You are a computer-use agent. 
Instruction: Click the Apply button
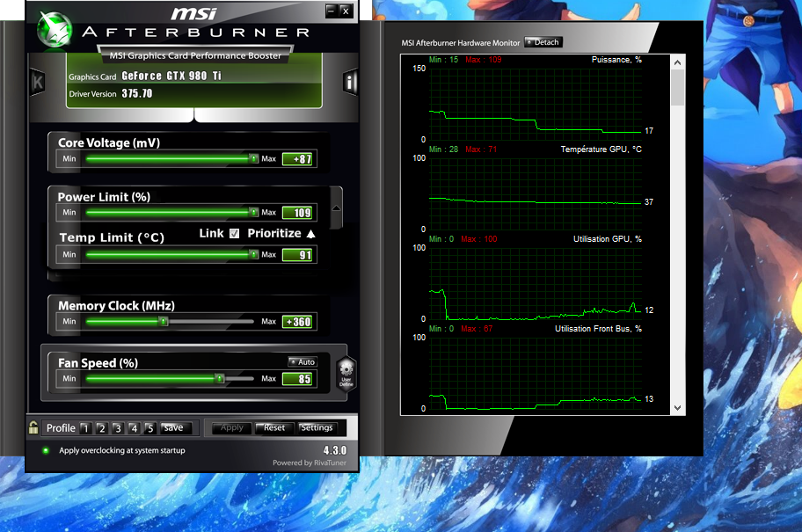[231, 427]
